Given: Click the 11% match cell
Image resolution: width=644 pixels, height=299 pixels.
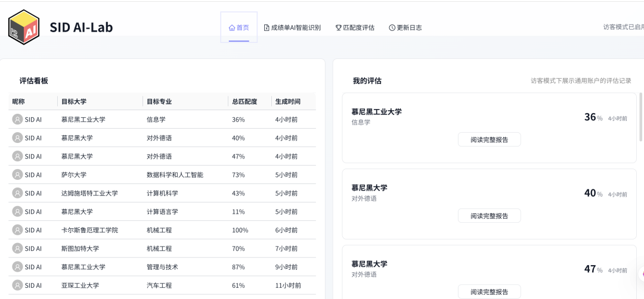Looking at the screenshot, I should coord(238,211).
